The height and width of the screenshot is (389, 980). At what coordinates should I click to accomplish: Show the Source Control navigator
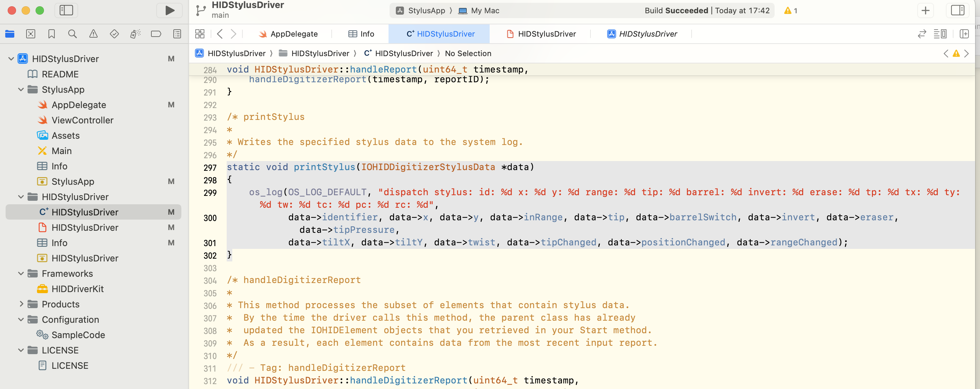[x=31, y=34]
